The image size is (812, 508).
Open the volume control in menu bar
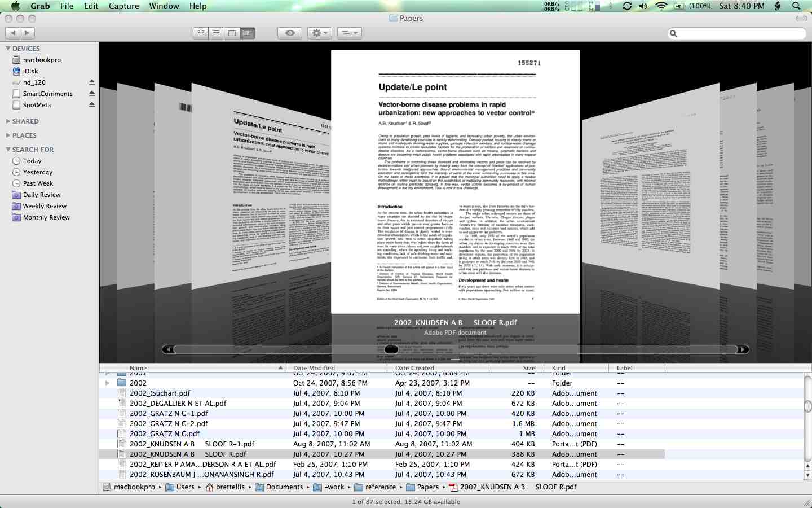643,6
